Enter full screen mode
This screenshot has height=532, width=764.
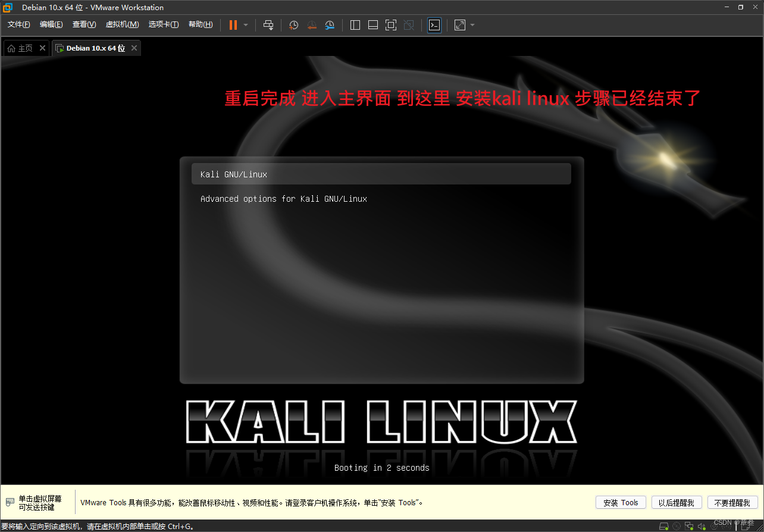(391, 25)
